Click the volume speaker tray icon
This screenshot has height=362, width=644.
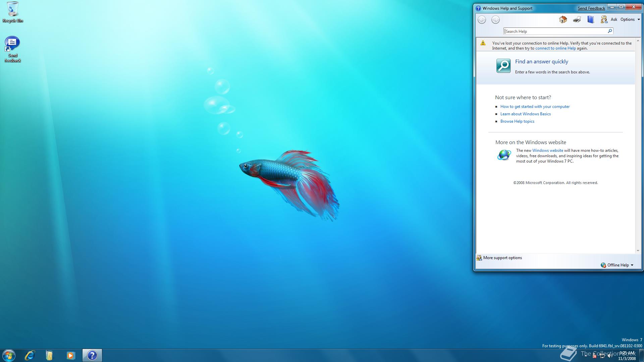click(610, 356)
